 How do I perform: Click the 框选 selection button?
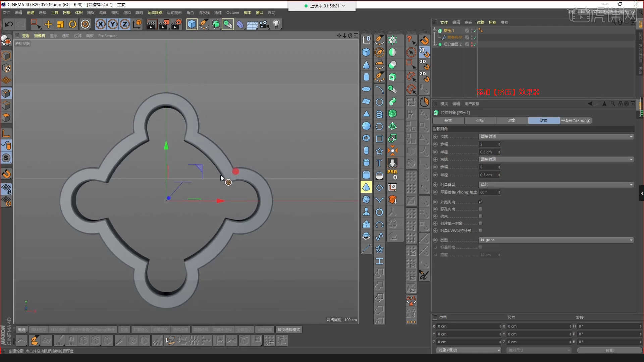tap(22, 329)
